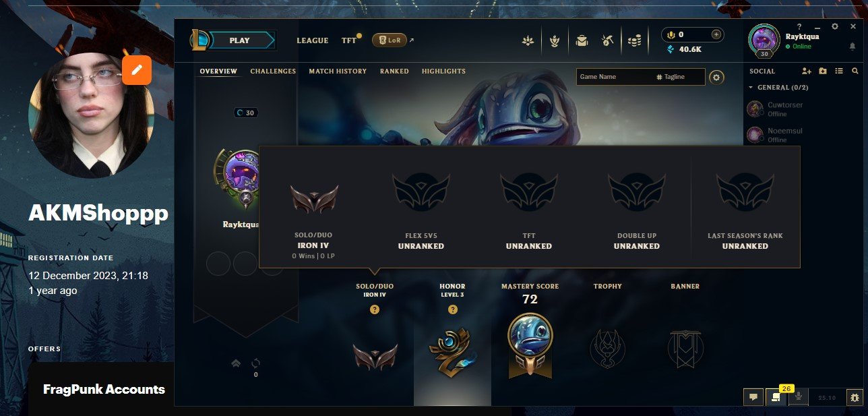Toggle the friends list view icon
Viewport: 868px width, 416px height.
tap(839, 71)
